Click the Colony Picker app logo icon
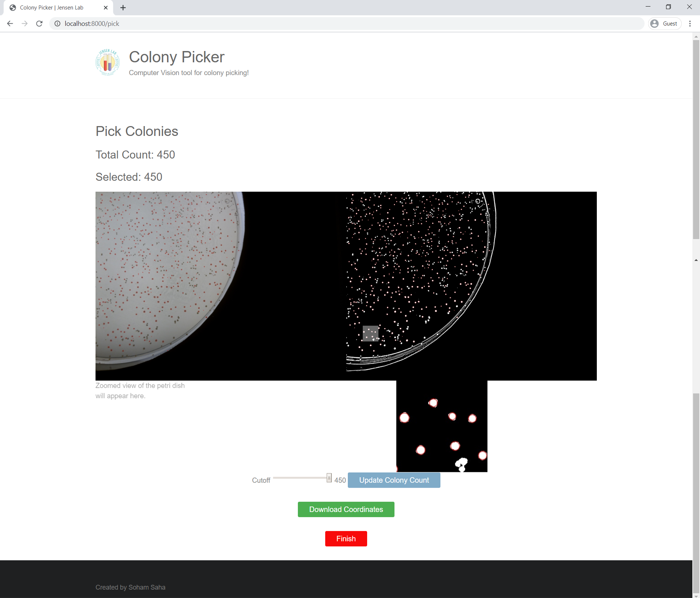Image resolution: width=700 pixels, height=598 pixels. [108, 63]
